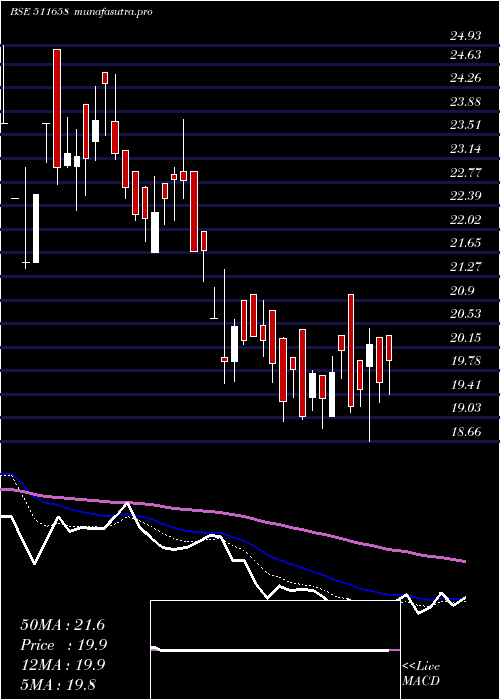Click the 24.26 price axis label
This screenshot has width=500, height=700.
(466, 78)
